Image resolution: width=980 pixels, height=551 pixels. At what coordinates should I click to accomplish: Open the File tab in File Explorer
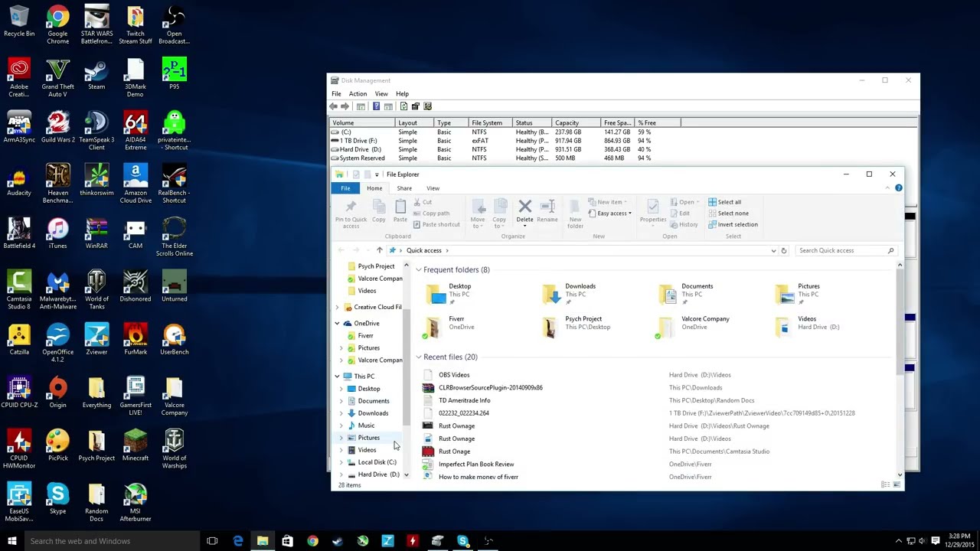(345, 188)
